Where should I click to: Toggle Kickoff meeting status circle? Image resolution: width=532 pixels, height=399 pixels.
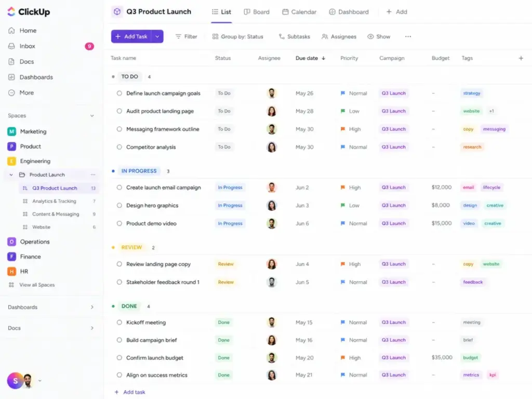click(x=119, y=322)
